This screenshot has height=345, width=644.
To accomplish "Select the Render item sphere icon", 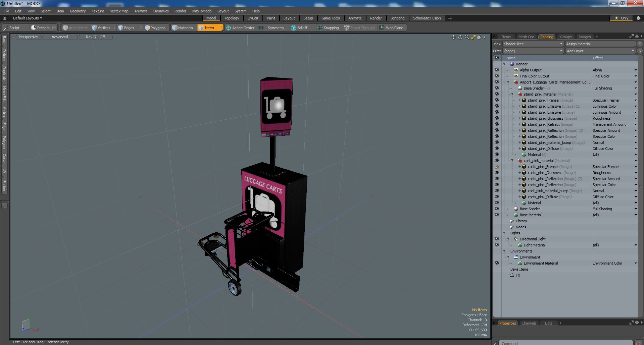I will point(512,64).
